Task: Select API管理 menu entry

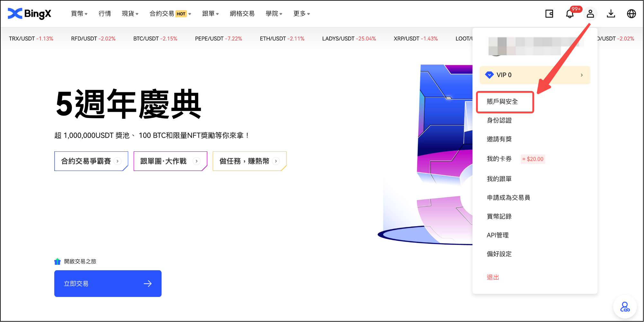Action: click(x=498, y=235)
